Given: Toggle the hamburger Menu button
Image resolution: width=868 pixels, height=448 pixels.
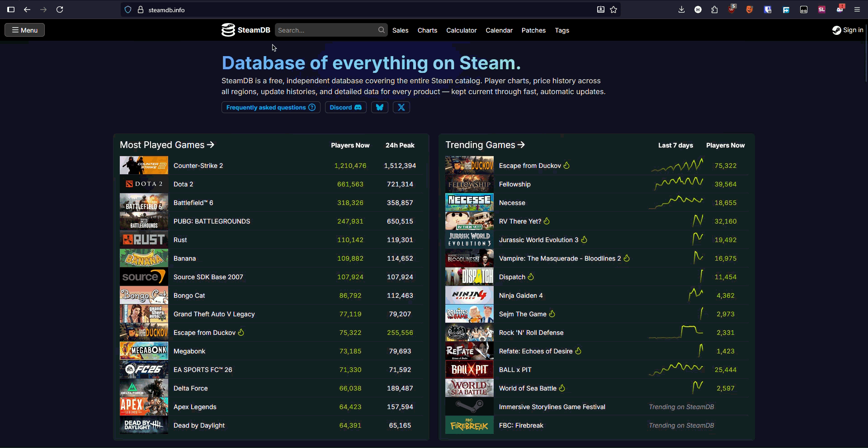Looking at the screenshot, I should 24,30.
